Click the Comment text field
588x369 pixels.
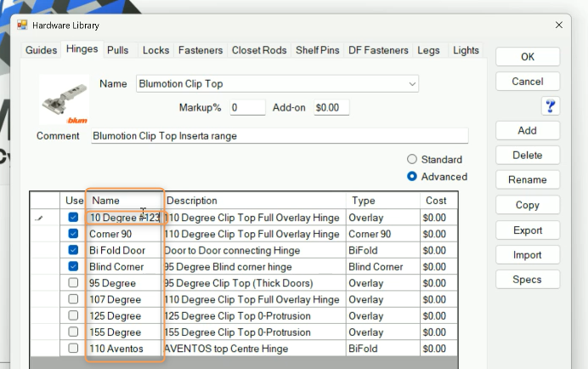coord(280,136)
